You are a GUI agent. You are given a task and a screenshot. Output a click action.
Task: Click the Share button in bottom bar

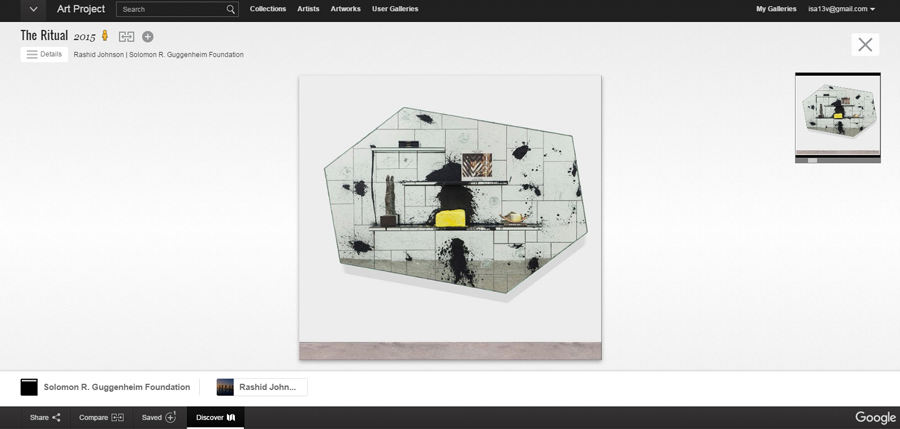point(45,418)
